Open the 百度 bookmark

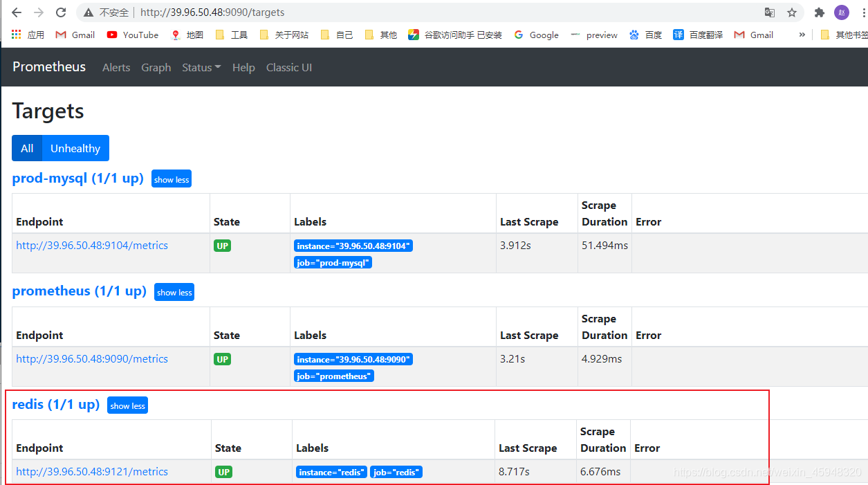click(645, 35)
